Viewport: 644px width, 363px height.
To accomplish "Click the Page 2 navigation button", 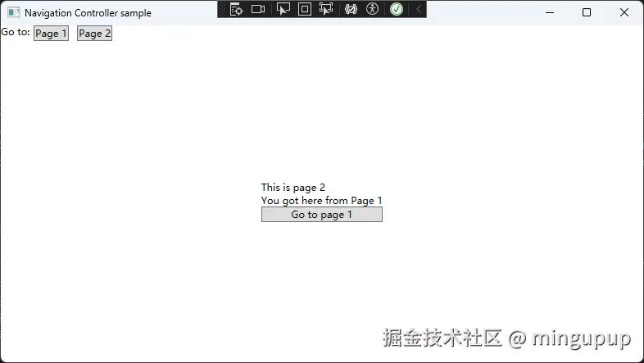I will (x=94, y=34).
